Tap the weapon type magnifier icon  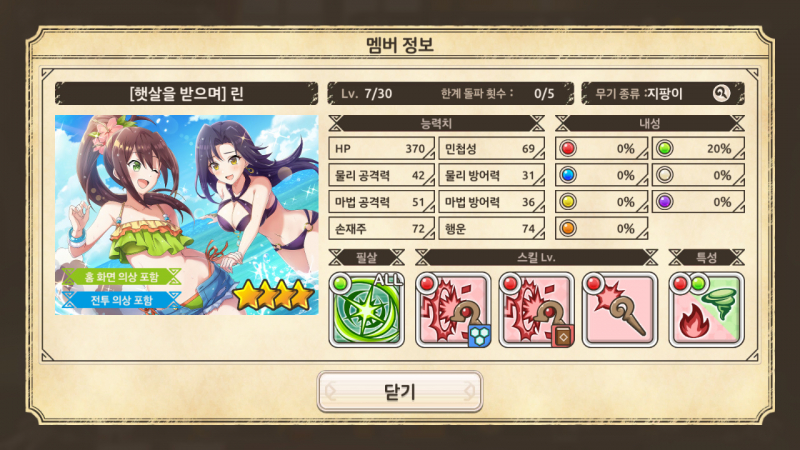(721, 93)
